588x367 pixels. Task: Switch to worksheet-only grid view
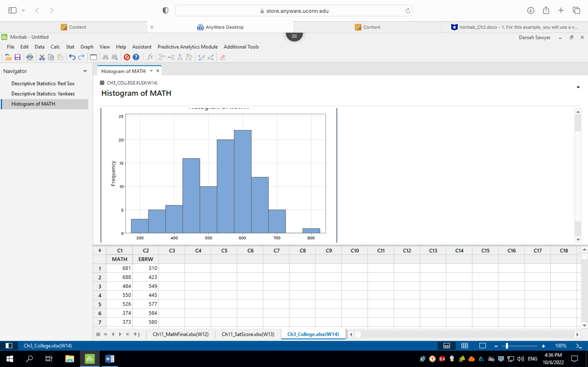[464, 346]
